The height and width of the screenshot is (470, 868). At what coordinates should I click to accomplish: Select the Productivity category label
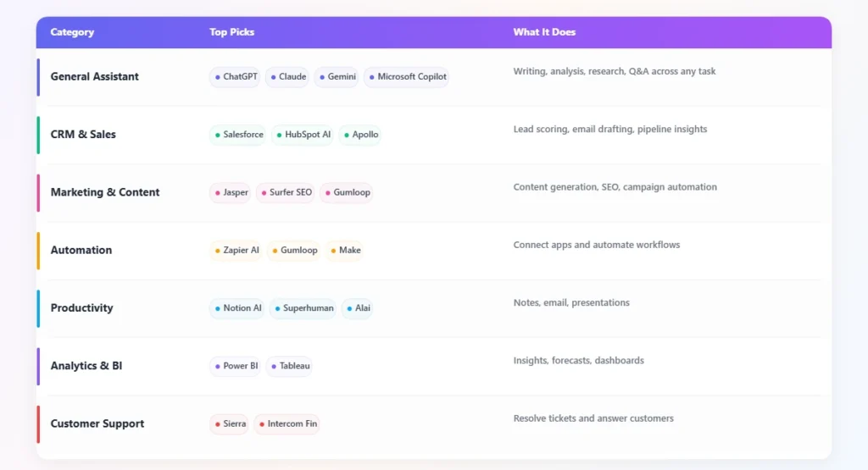82,308
